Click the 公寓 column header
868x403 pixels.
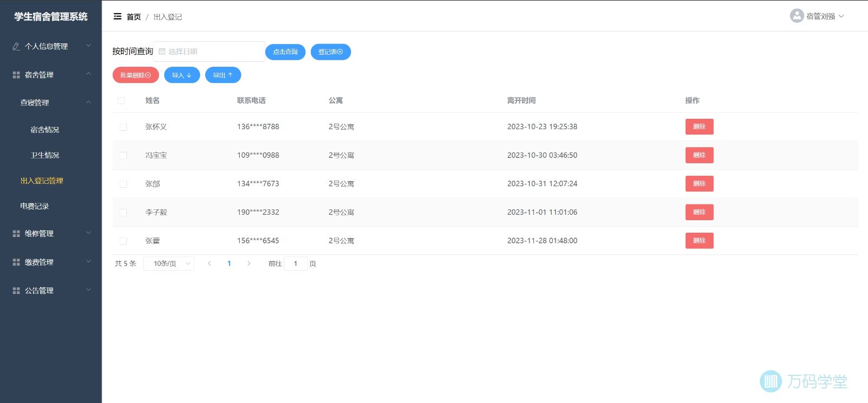(x=336, y=100)
